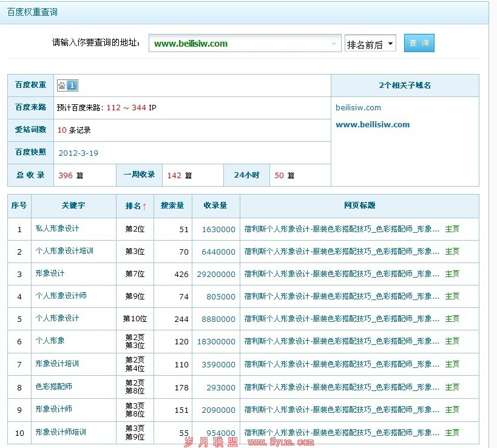Click 主页 link in row 6 个人形象
This screenshot has height=448, width=497.
[x=452, y=341]
